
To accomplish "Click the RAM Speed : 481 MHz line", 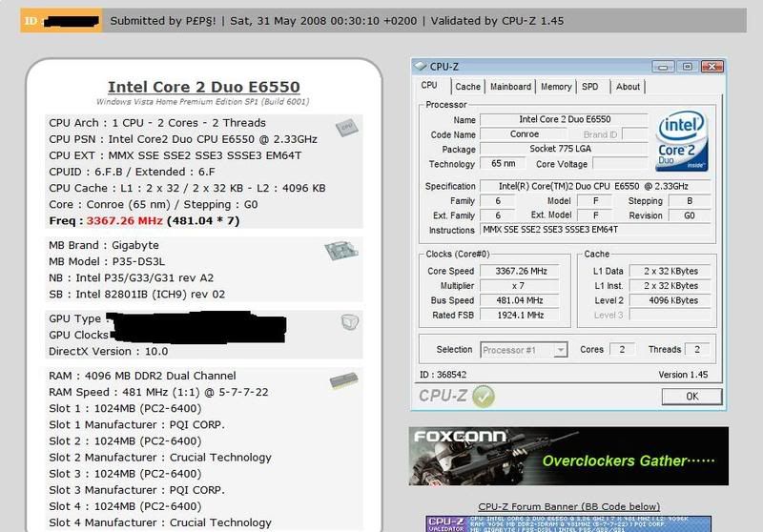I will click(x=158, y=392).
